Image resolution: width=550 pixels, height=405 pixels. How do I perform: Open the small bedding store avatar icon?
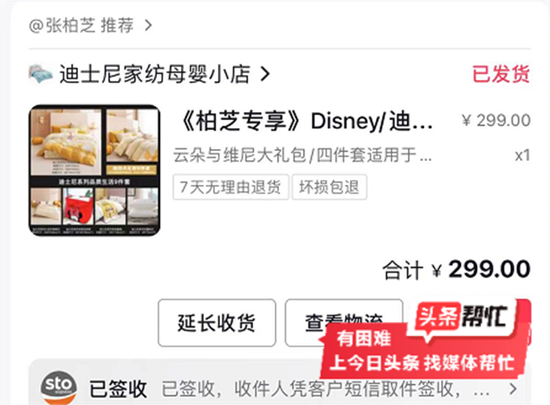click(x=40, y=74)
